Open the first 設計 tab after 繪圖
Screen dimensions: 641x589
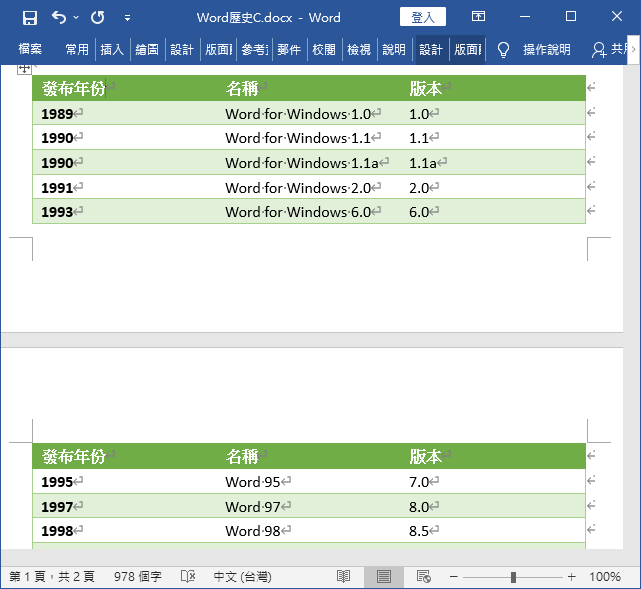point(182,49)
